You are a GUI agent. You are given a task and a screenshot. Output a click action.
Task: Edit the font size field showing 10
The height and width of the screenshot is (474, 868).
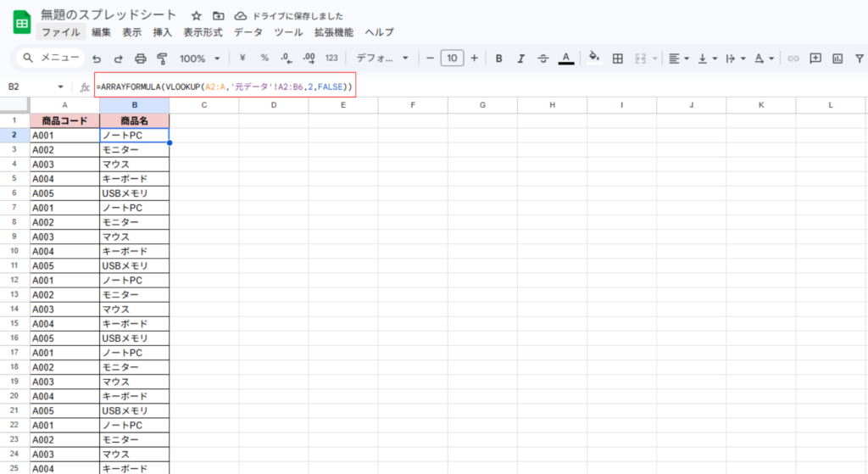point(453,58)
